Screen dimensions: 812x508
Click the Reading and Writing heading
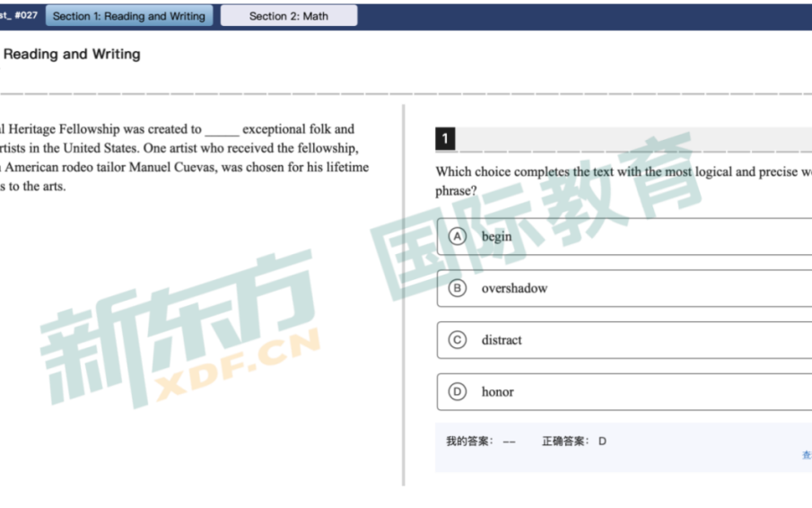pyautogui.click(x=72, y=54)
